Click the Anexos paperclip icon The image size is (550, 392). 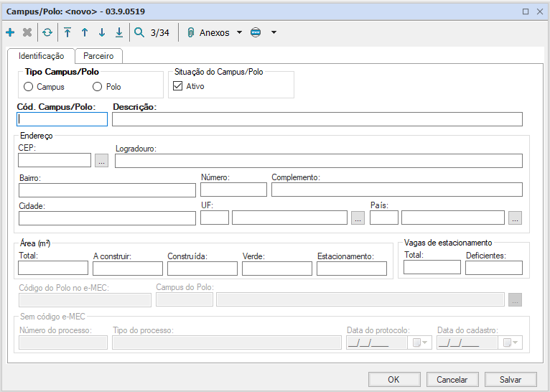pos(191,32)
